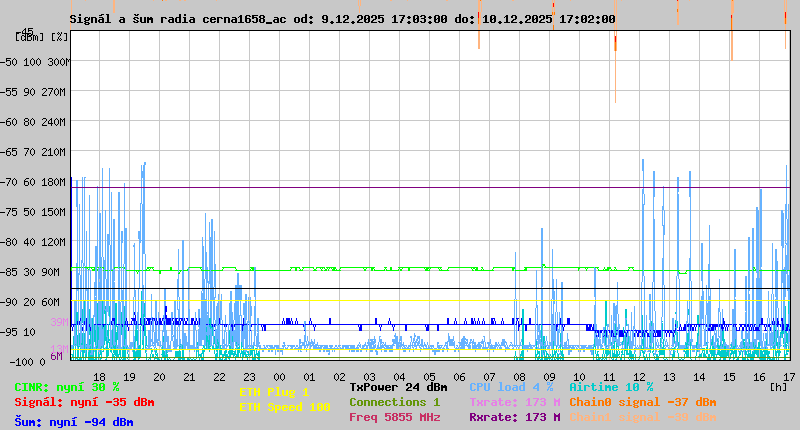The height and width of the screenshot is (430, 800).
Task: Select hour label '06' on the time axis
Action: coord(460,377)
